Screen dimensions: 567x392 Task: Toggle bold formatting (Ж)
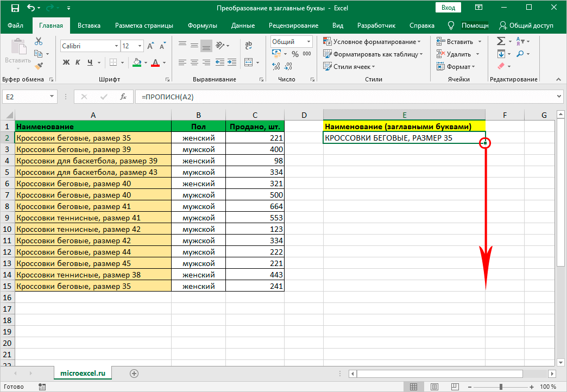tap(66, 62)
